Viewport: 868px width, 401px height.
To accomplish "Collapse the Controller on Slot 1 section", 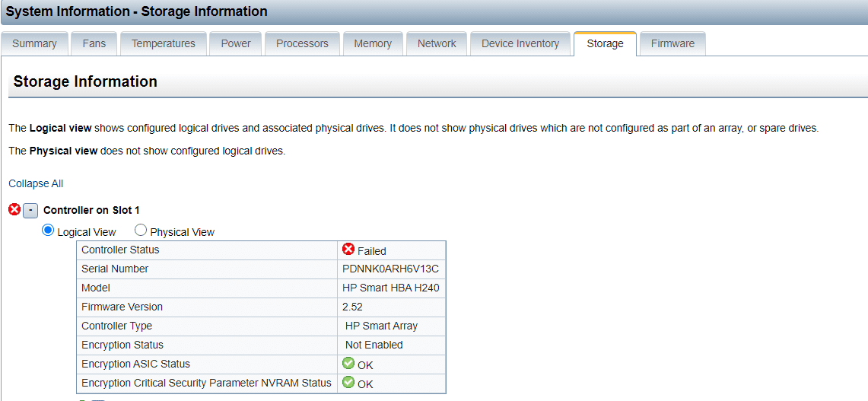I will [30, 211].
